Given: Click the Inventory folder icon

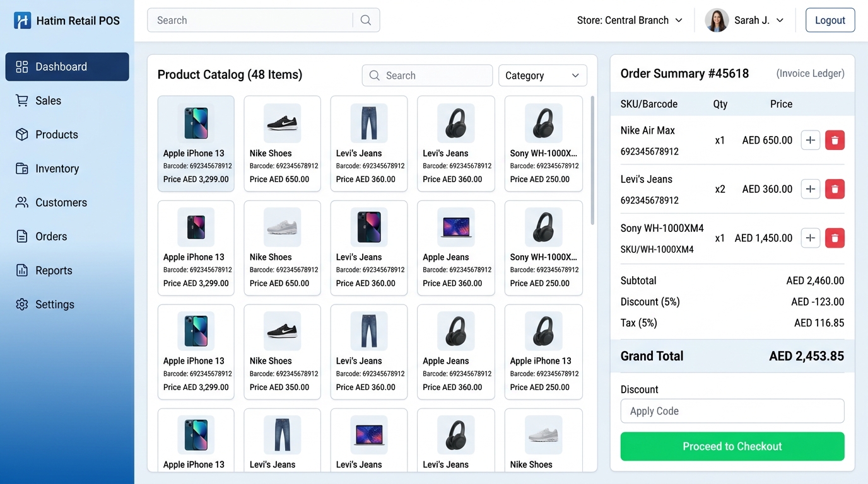Looking at the screenshot, I should pos(22,169).
